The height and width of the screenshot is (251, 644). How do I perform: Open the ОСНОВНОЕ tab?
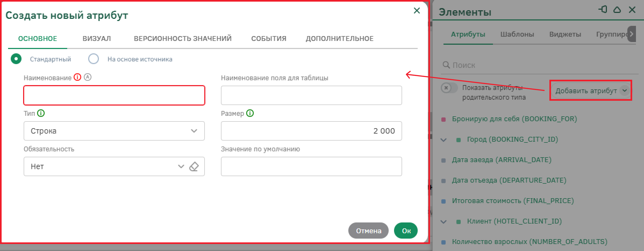(38, 39)
